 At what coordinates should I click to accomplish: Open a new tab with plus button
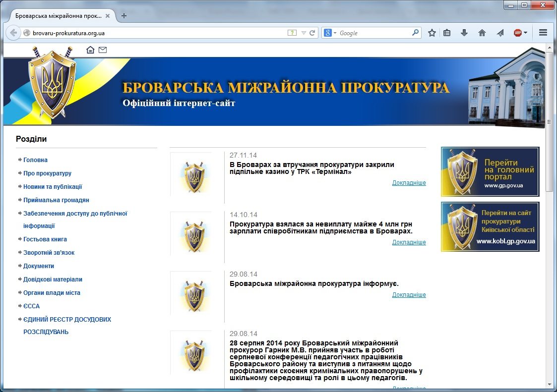click(124, 15)
